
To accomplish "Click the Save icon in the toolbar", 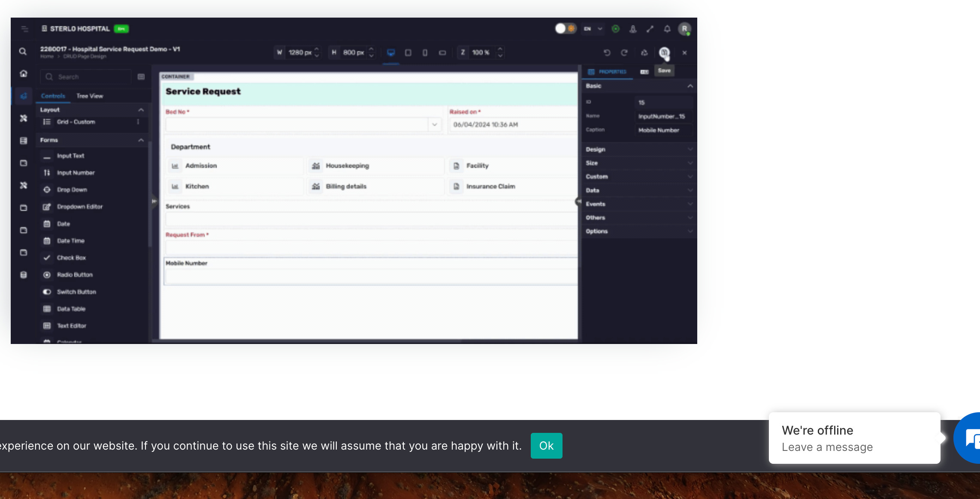I will coord(664,52).
